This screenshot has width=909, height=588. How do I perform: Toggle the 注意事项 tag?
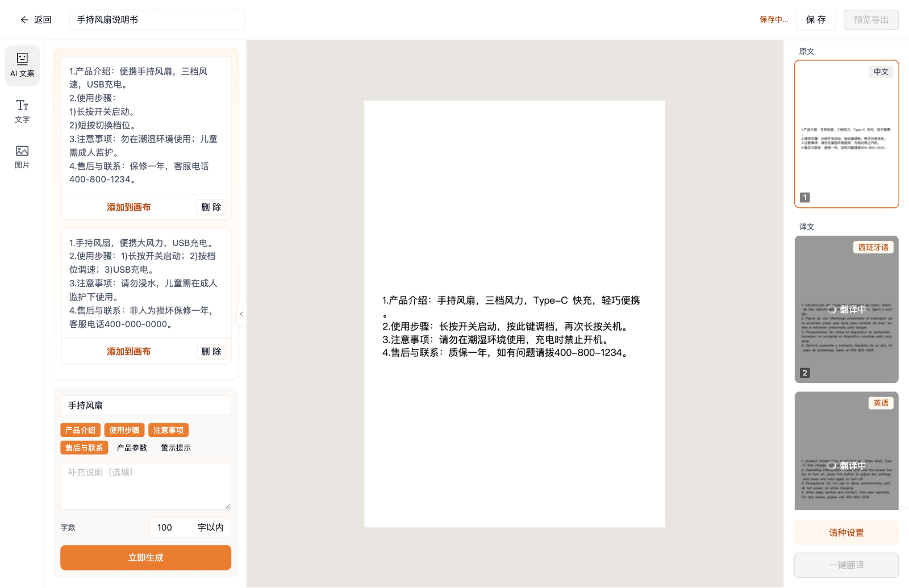(168, 431)
